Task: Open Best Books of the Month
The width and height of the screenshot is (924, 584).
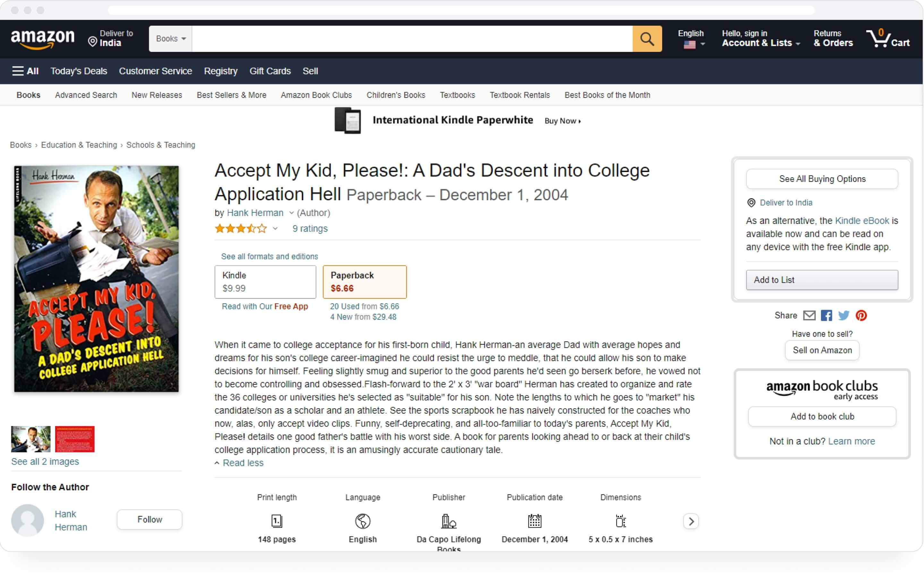Action: [x=607, y=95]
